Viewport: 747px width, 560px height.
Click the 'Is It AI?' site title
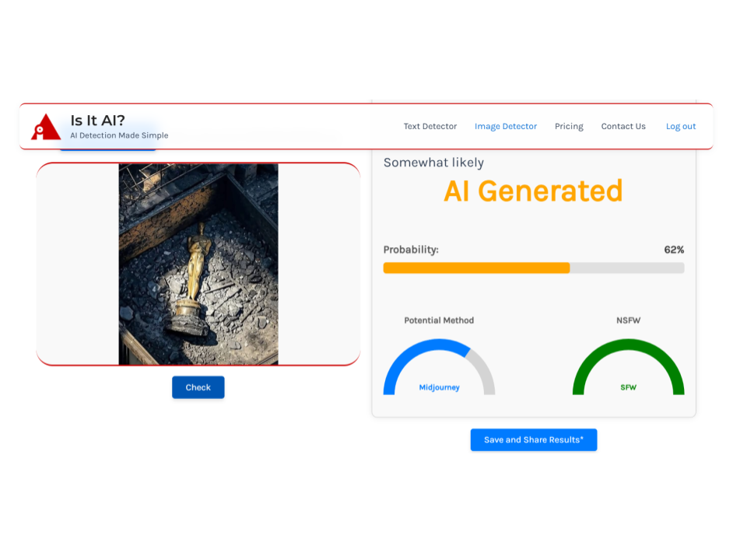pos(98,121)
